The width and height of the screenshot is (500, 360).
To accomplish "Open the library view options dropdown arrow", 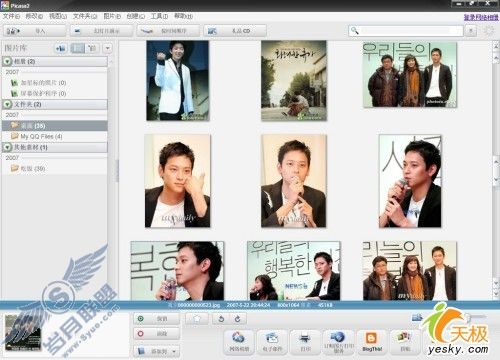I will click(x=107, y=49).
